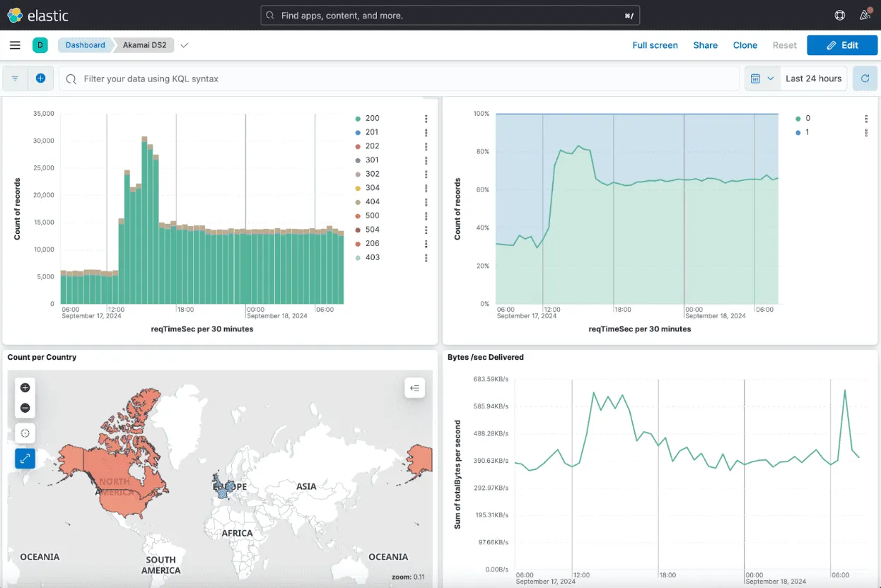Clone this dashboard

click(x=745, y=45)
